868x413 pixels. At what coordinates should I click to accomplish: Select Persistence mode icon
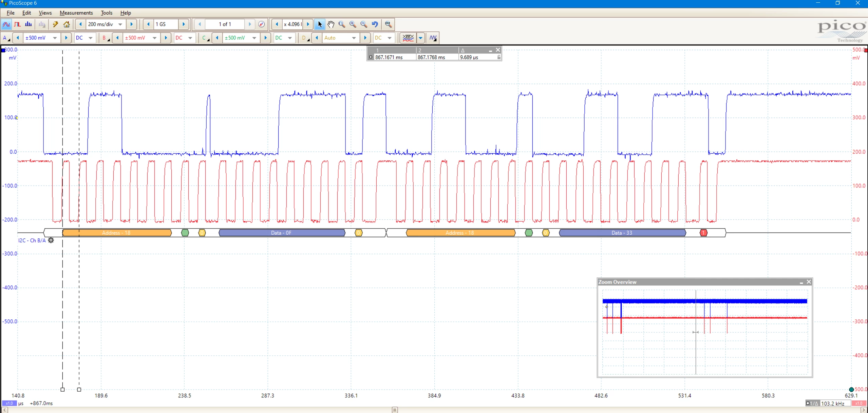coord(17,24)
